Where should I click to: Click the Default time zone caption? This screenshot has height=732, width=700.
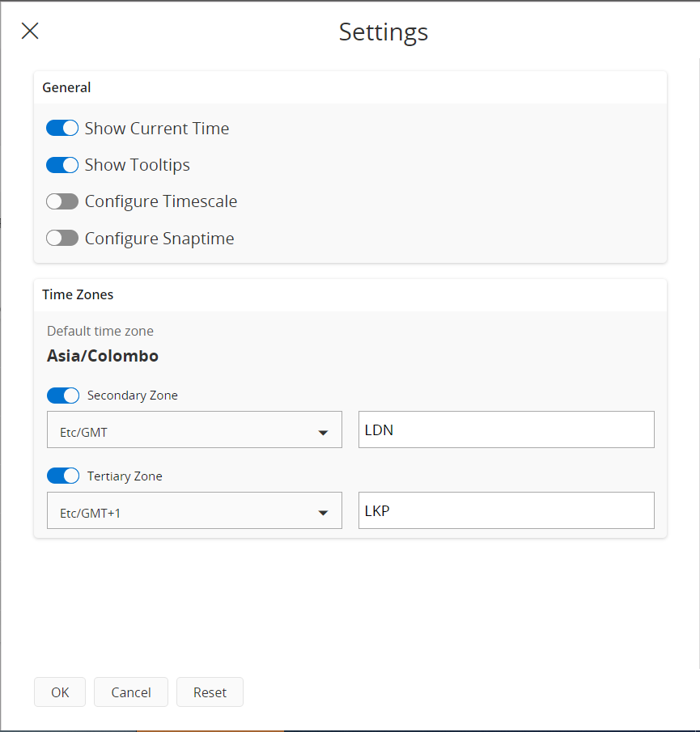100,331
